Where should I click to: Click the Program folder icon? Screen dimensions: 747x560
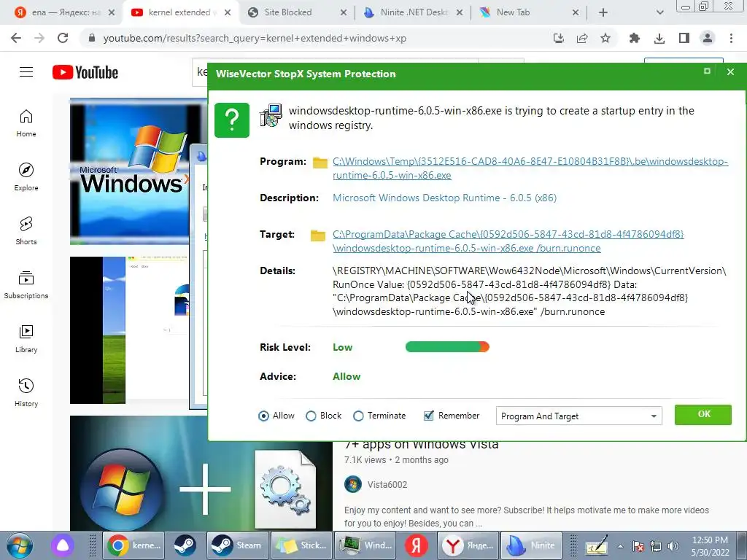320,163
